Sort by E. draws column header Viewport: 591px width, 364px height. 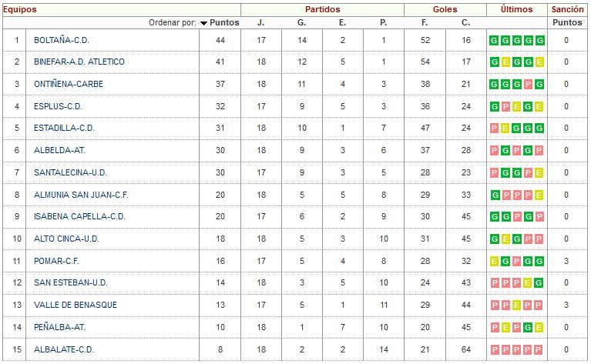[342, 22]
